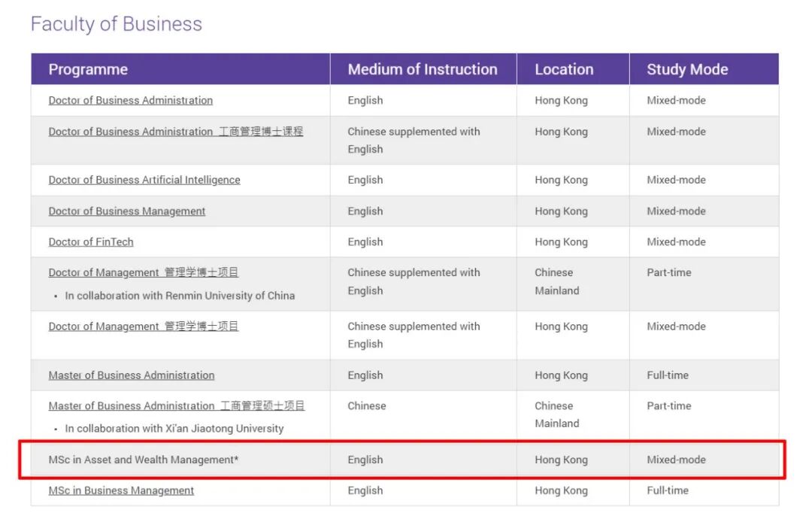Screen dimensions: 812x516
Task: Click the Doctor of Business Management link
Action: point(126,211)
